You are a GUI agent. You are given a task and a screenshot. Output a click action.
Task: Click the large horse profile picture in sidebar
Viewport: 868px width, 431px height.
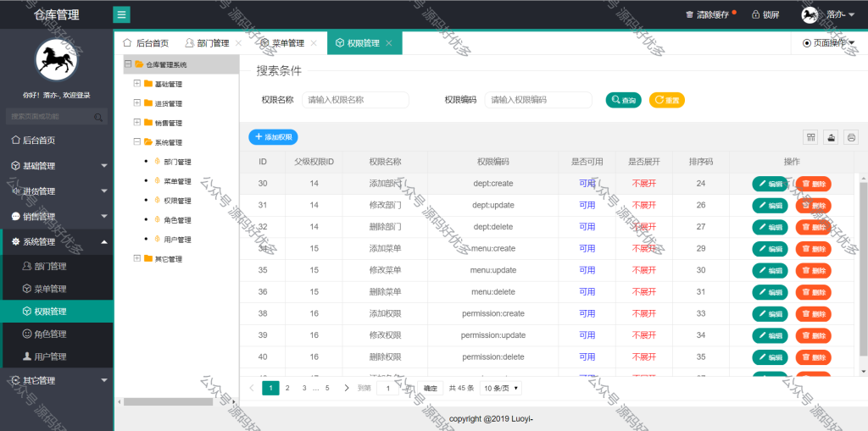click(x=55, y=60)
